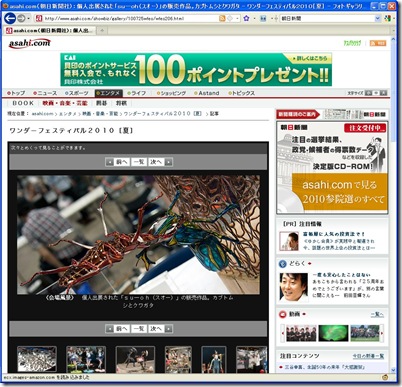
Task: Open the ショッピング navigation item
Action: tap(171, 93)
